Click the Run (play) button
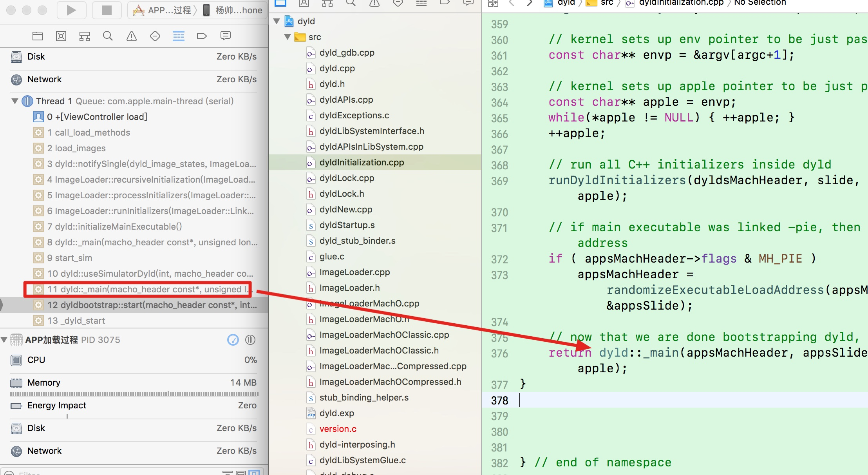The height and width of the screenshot is (475, 868). click(x=71, y=10)
